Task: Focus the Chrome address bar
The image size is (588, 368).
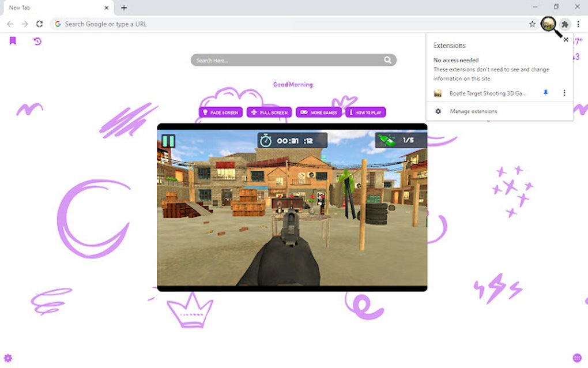Action: 292,24
